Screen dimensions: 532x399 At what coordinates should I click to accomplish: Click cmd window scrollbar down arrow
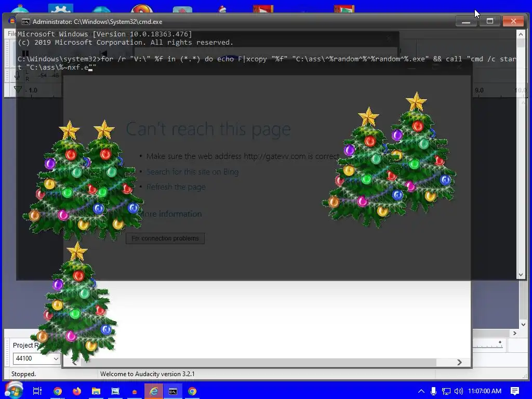click(521, 275)
